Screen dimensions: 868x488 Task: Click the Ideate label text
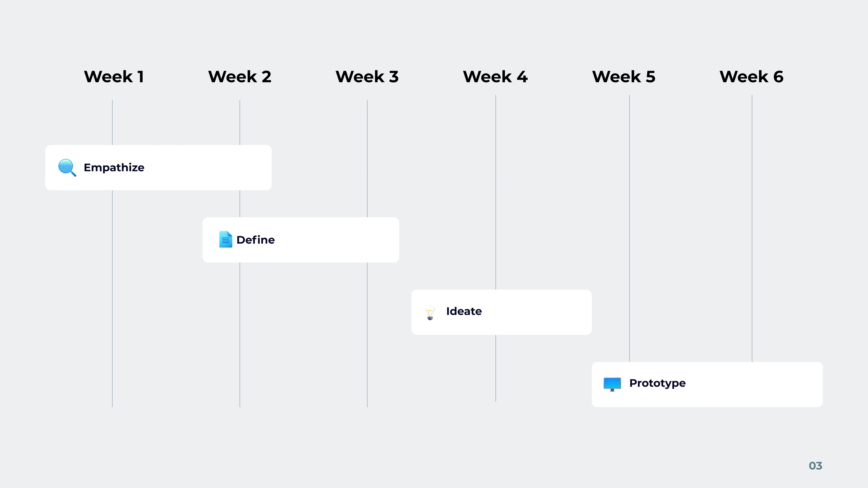click(464, 311)
